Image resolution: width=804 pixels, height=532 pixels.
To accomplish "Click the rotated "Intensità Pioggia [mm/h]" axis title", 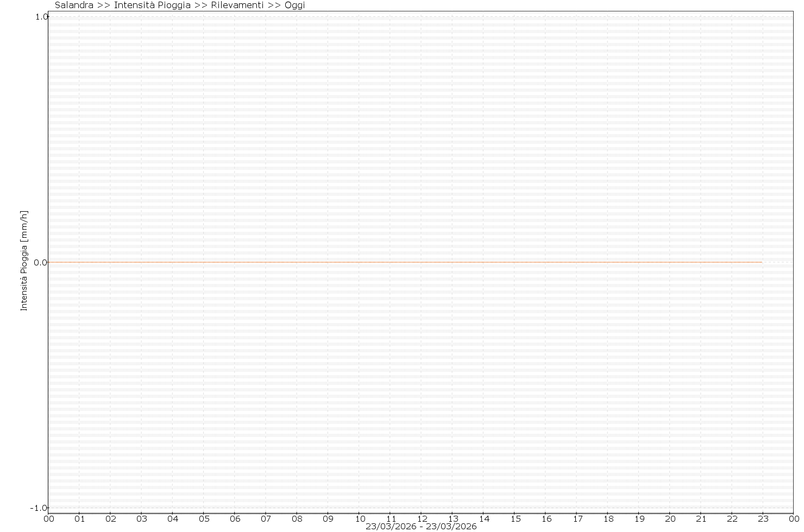I will coord(24,261).
